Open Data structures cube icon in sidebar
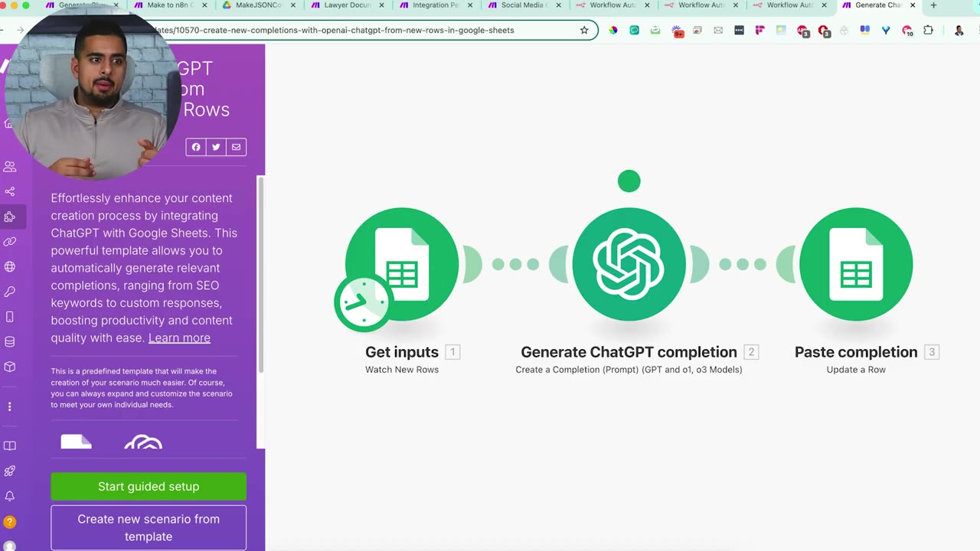The height and width of the screenshot is (551, 980). [x=10, y=367]
